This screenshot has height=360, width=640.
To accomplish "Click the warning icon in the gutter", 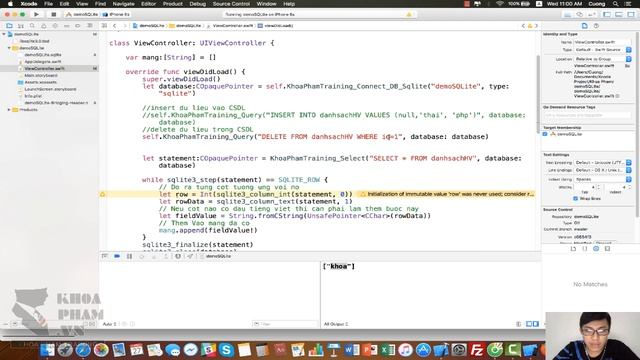I will [x=103, y=194].
